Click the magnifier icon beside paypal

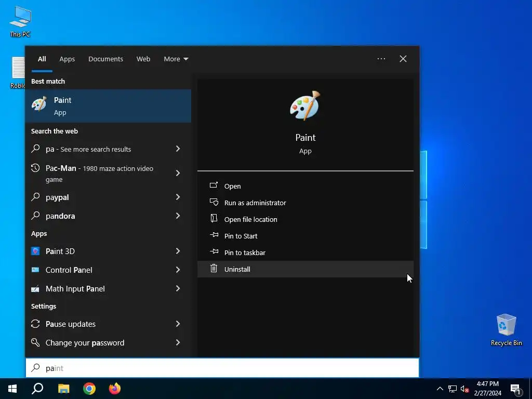35,197
